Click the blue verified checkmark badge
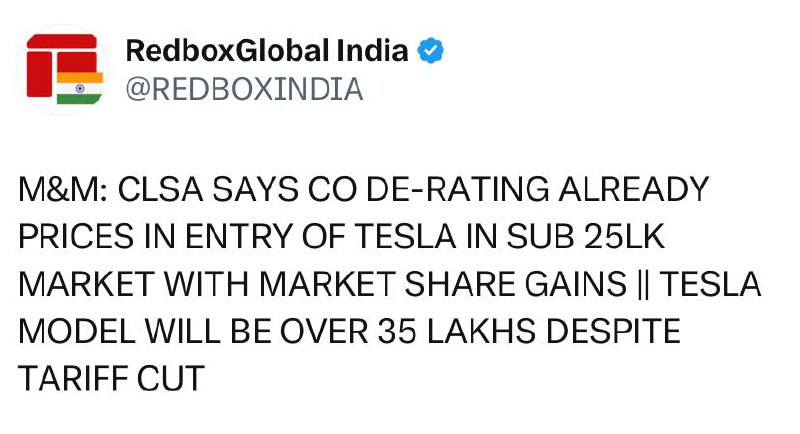Viewport: 800px width, 434px height. 431,50
